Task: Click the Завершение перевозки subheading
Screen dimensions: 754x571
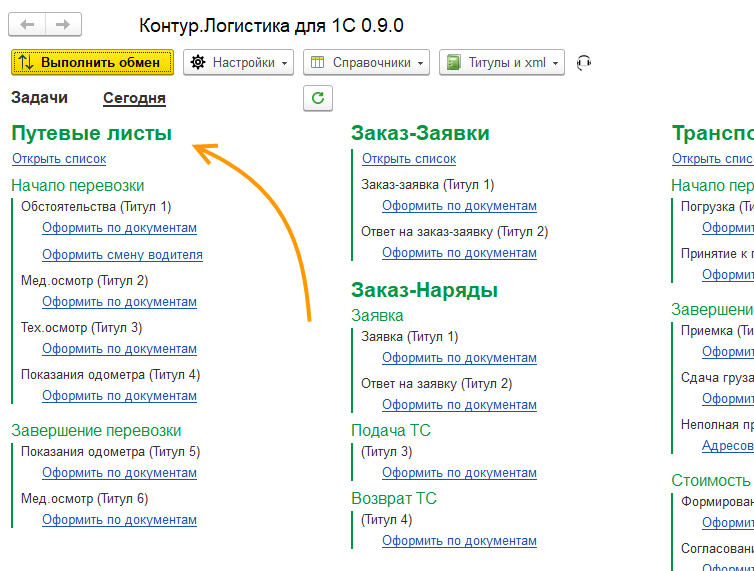Action: point(96,431)
